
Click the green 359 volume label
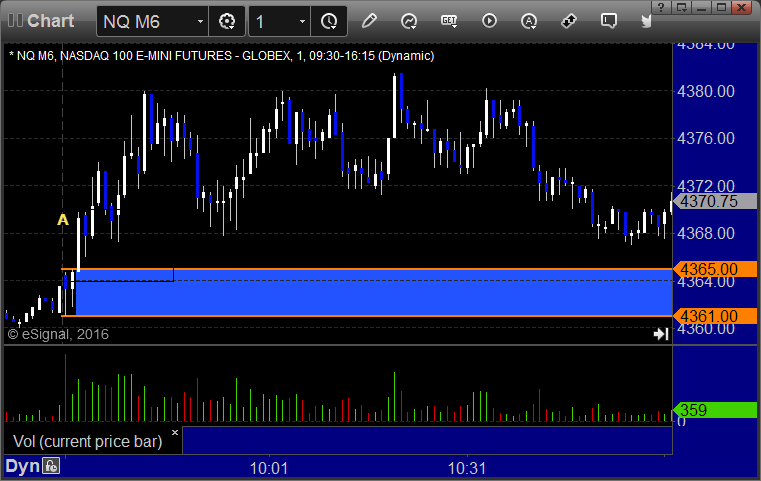point(715,410)
